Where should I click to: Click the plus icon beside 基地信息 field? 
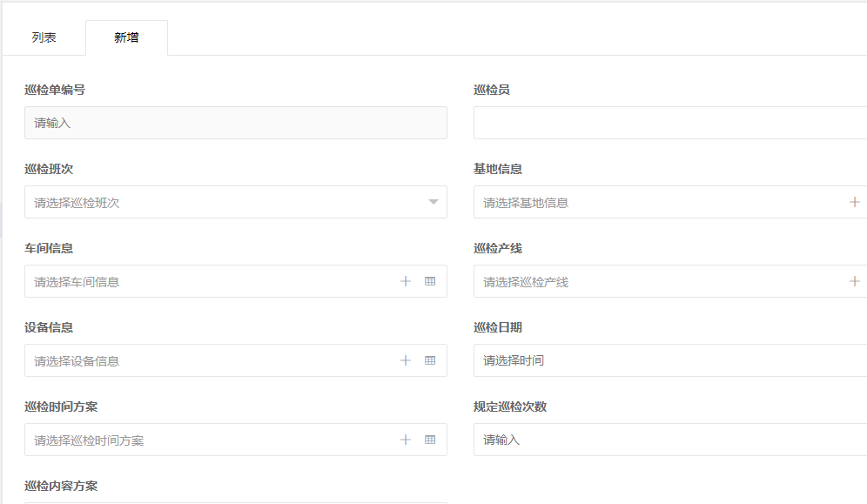coord(854,202)
